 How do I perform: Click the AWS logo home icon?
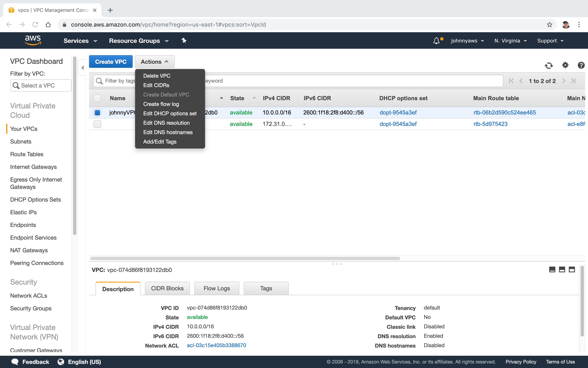[33, 40]
